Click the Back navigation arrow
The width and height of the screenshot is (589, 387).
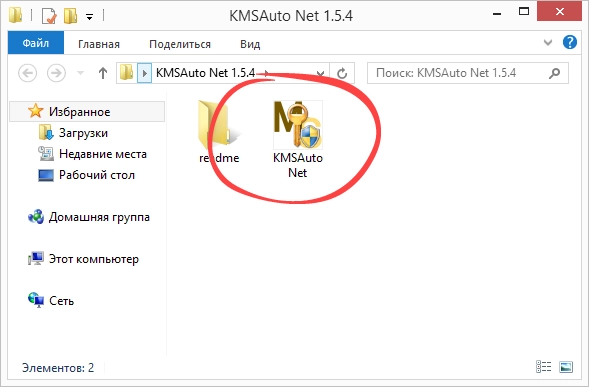[27, 73]
